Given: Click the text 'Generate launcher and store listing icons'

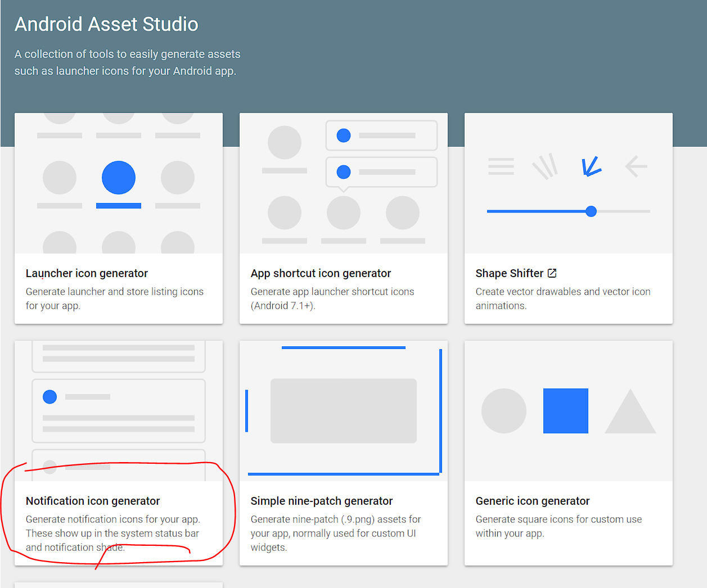Looking at the screenshot, I should (x=115, y=292).
